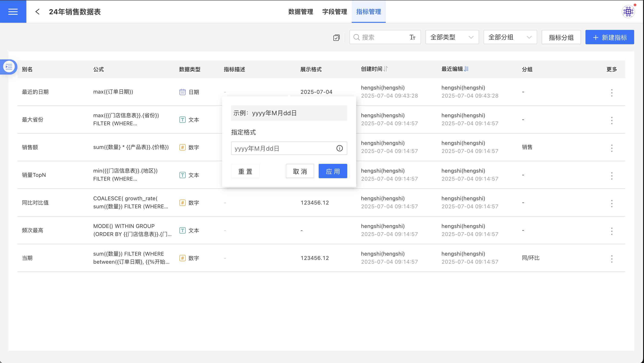644x363 pixels.
Task: Open more options for 最近的日期 row
Action: [612, 93]
